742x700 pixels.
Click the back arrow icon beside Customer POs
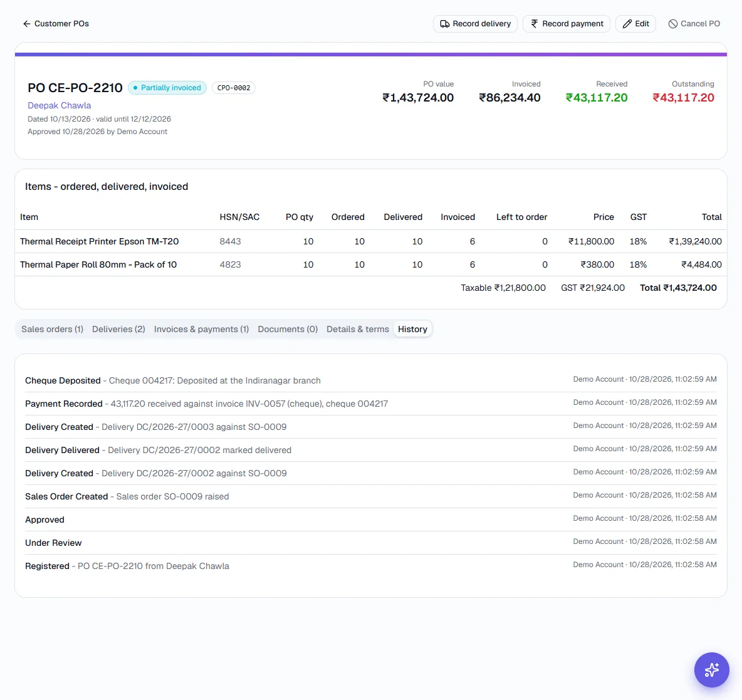(x=26, y=24)
